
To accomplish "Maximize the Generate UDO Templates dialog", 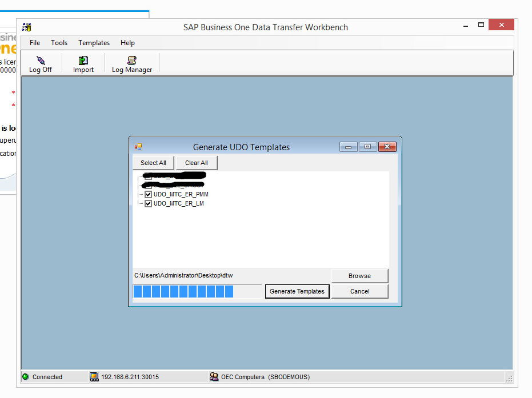I will pos(368,147).
